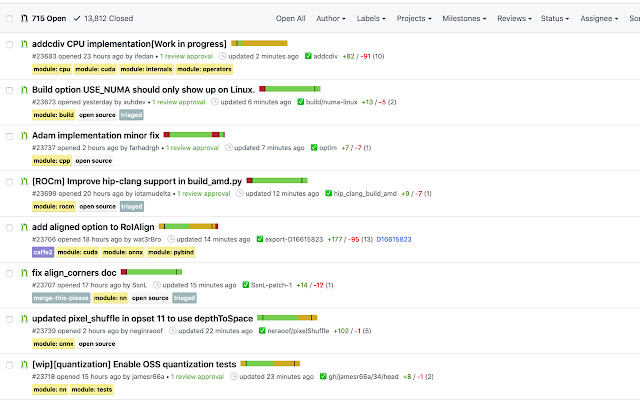The image size is (640, 400).
Task: Click CI status bar beside fix align_corners doc
Action: [x=151, y=272]
